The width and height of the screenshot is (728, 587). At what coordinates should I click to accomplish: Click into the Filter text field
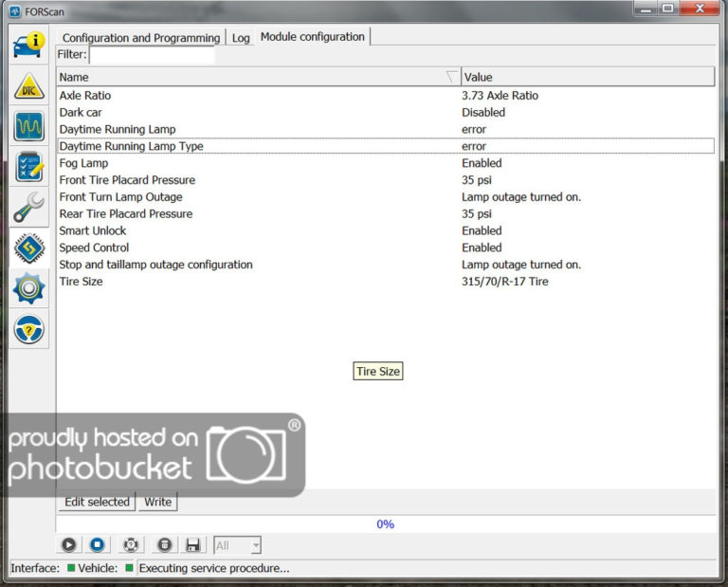[x=152, y=55]
